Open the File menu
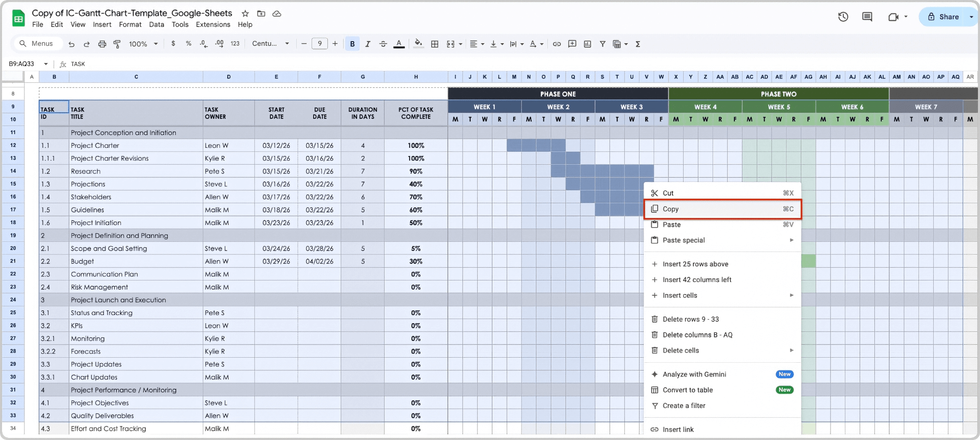Screen dimensions: 980x440 click(x=38, y=24)
